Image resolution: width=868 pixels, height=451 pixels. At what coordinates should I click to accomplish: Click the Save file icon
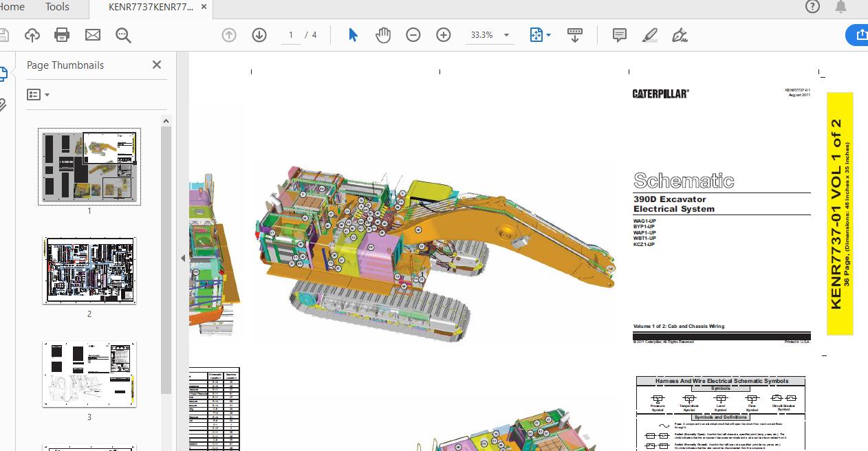[x=3, y=35]
